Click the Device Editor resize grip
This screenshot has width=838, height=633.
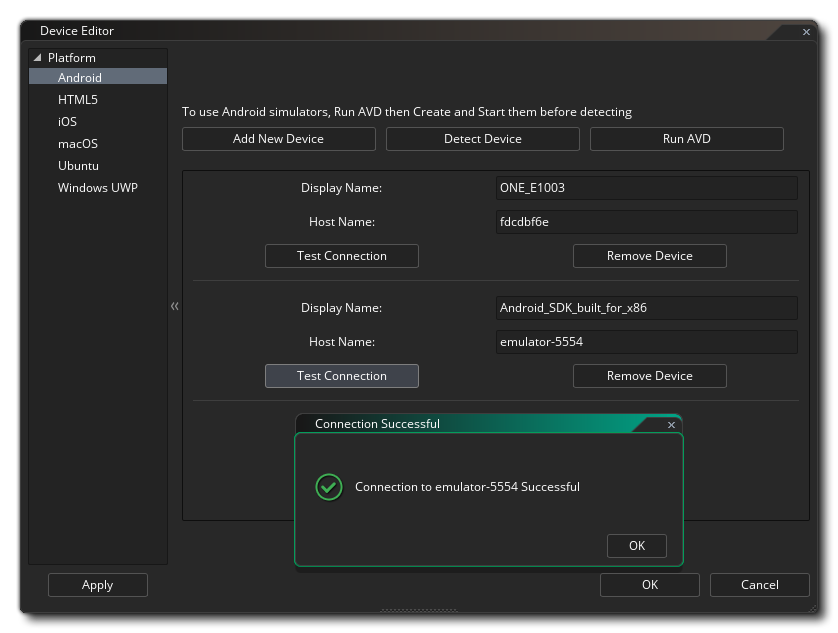(813, 608)
